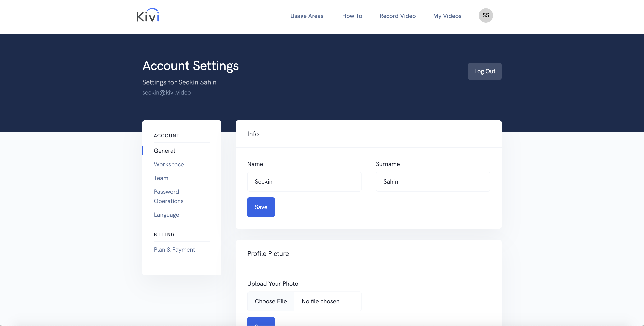
Task: Click the seckin@kivi.video email text
Action: [167, 93]
